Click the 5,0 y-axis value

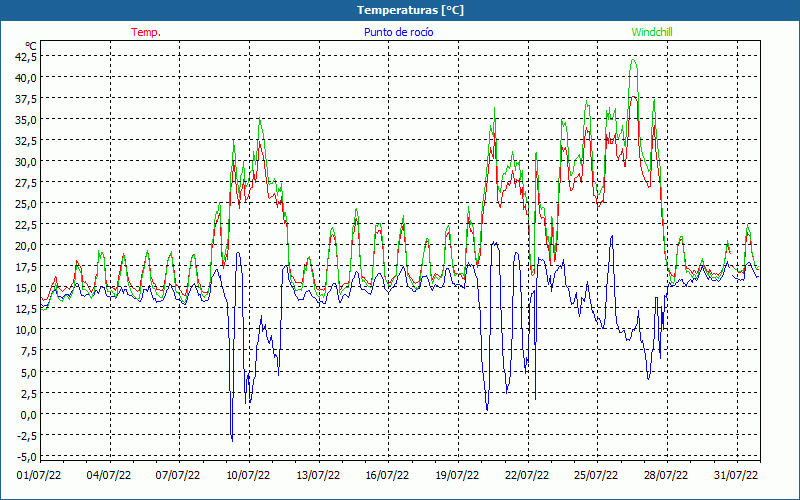[29, 372]
